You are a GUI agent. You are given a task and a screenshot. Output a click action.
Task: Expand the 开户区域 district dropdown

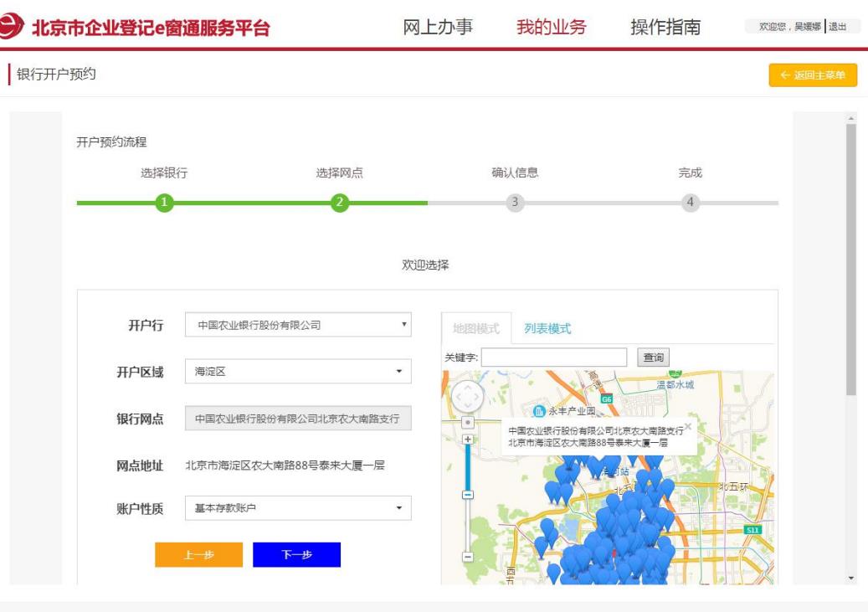(x=298, y=371)
